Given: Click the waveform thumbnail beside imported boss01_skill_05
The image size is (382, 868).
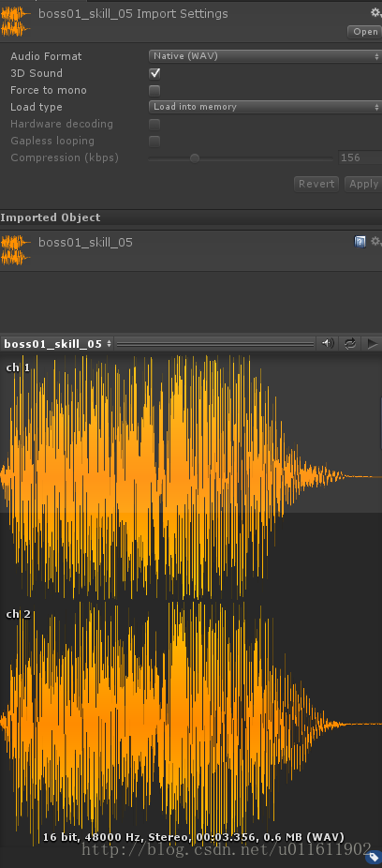Looking at the screenshot, I should tap(16, 249).
